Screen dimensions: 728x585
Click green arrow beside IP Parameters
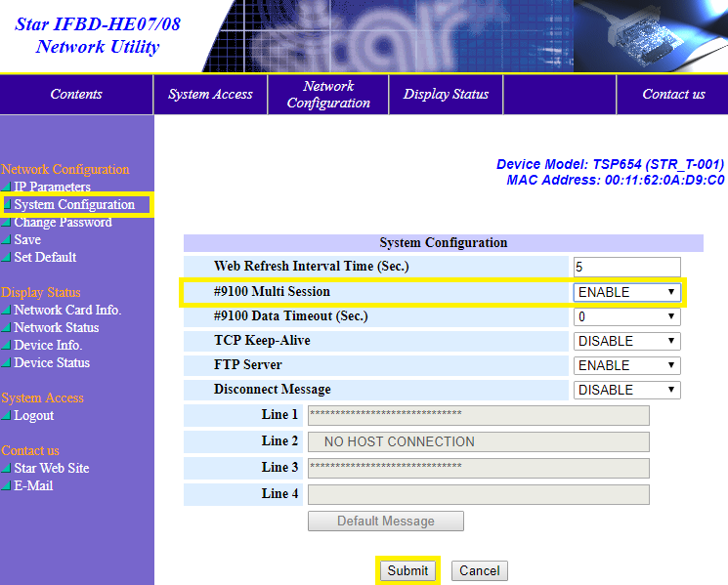6,187
